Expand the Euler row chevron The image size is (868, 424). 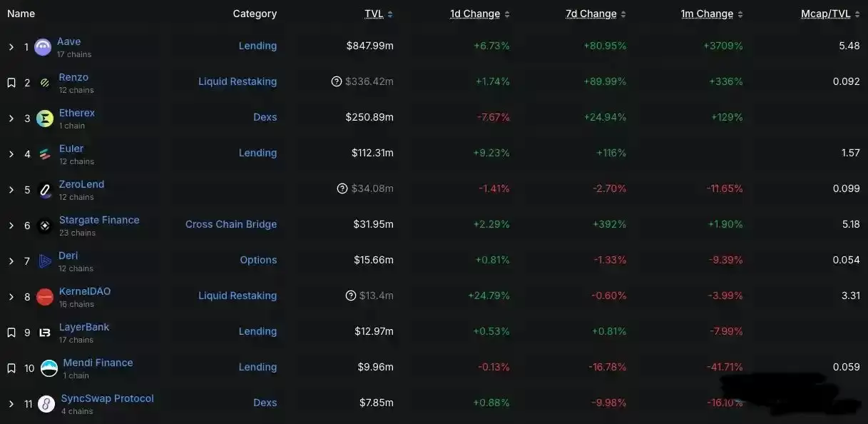[x=11, y=154]
